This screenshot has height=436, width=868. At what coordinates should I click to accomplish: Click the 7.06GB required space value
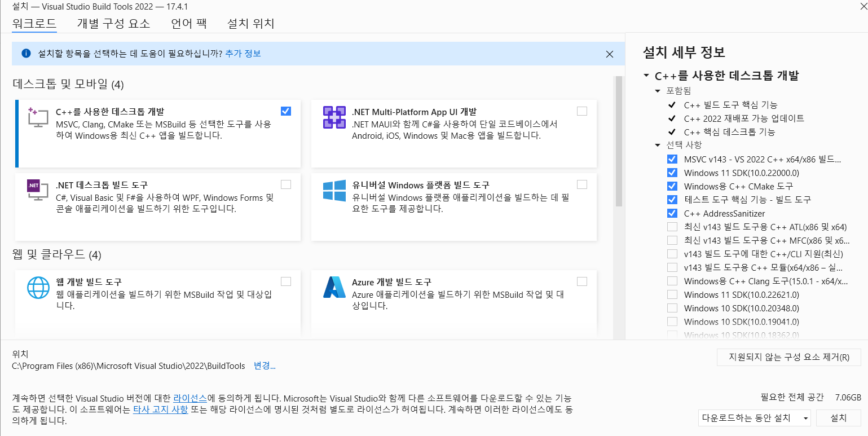848,397
